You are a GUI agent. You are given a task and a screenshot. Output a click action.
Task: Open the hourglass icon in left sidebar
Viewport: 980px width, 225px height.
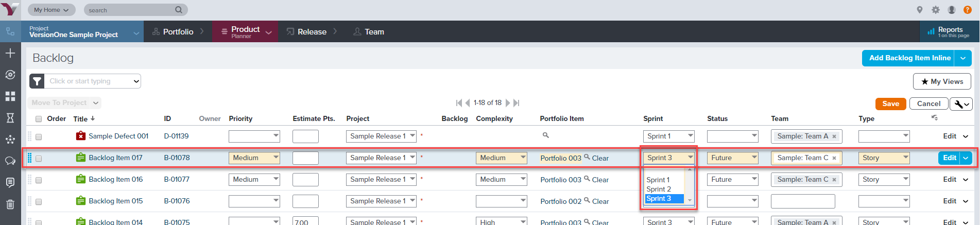coord(10,118)
